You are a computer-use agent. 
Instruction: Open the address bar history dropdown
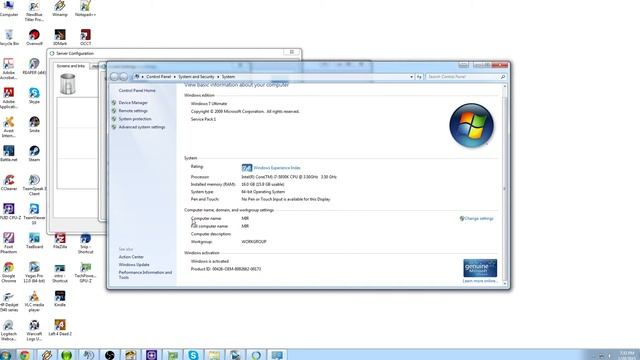click(x=411, y=77)
